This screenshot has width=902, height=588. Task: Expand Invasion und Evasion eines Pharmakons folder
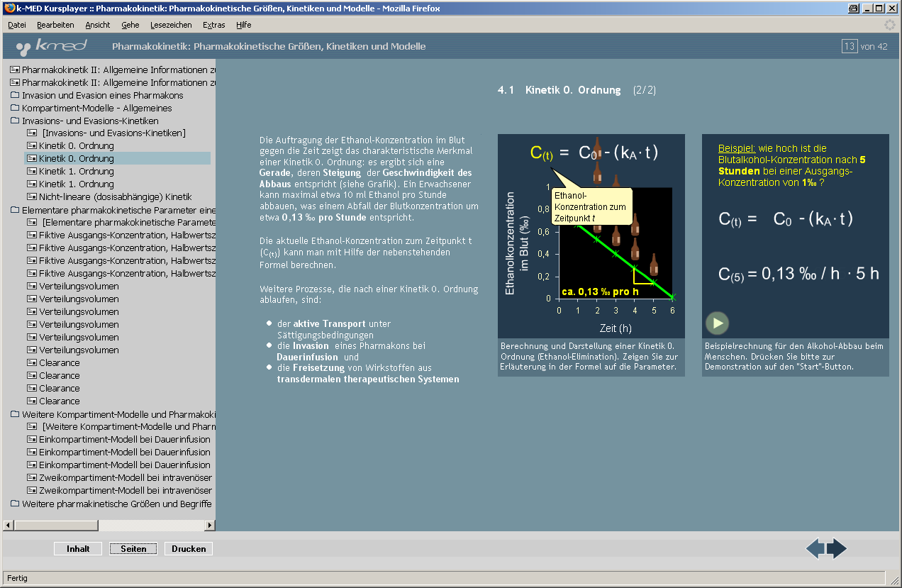[15, 96]
